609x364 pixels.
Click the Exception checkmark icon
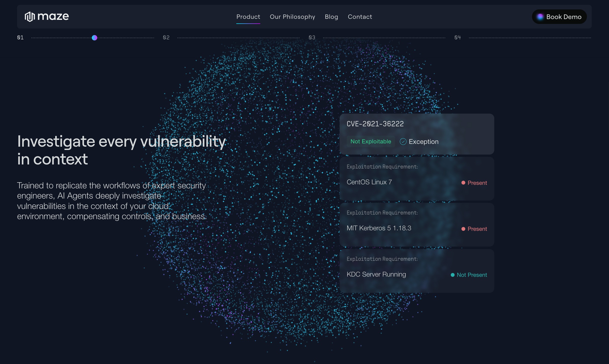pyautogui.click(x=403, y=142)
